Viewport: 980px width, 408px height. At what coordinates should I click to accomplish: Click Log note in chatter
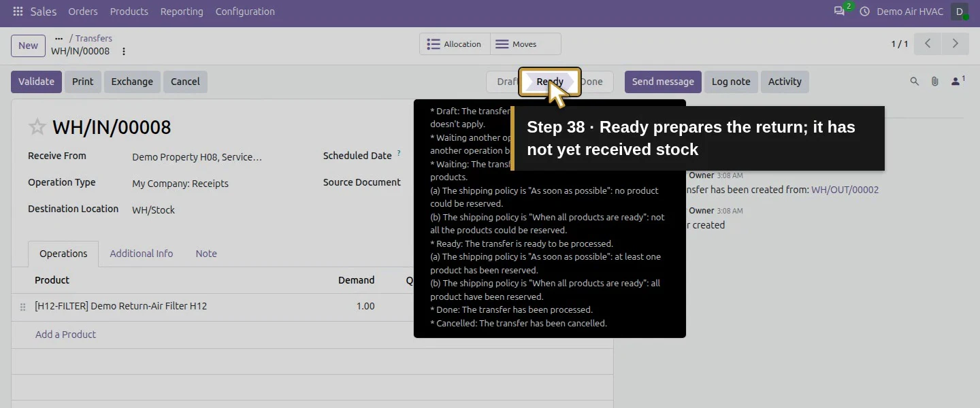(731, 82)
